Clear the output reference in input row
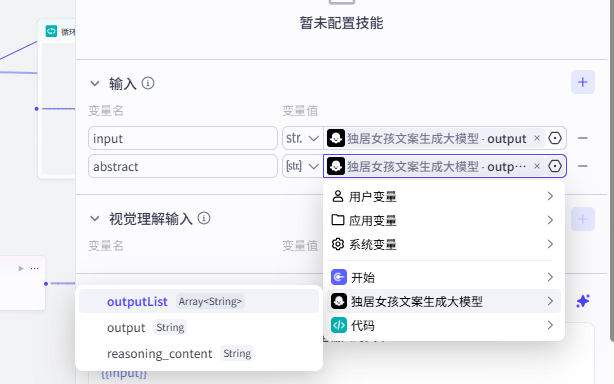 click(x=537, y=138)
